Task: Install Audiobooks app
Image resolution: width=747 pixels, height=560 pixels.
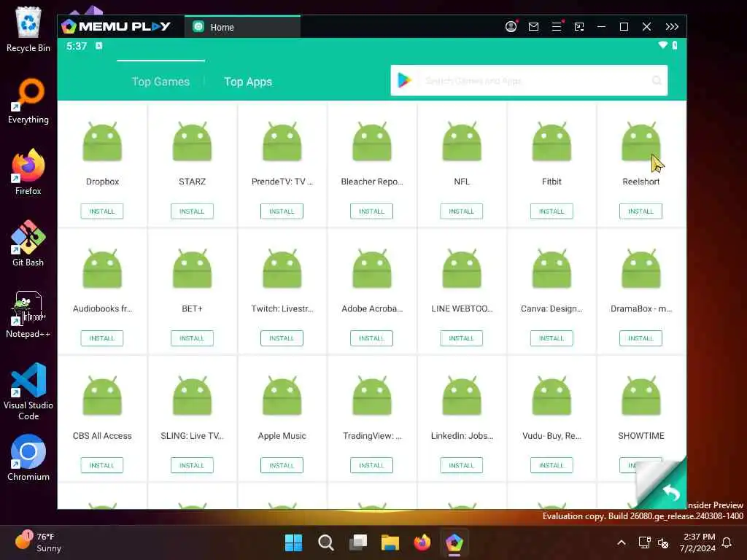Action: 102,338
